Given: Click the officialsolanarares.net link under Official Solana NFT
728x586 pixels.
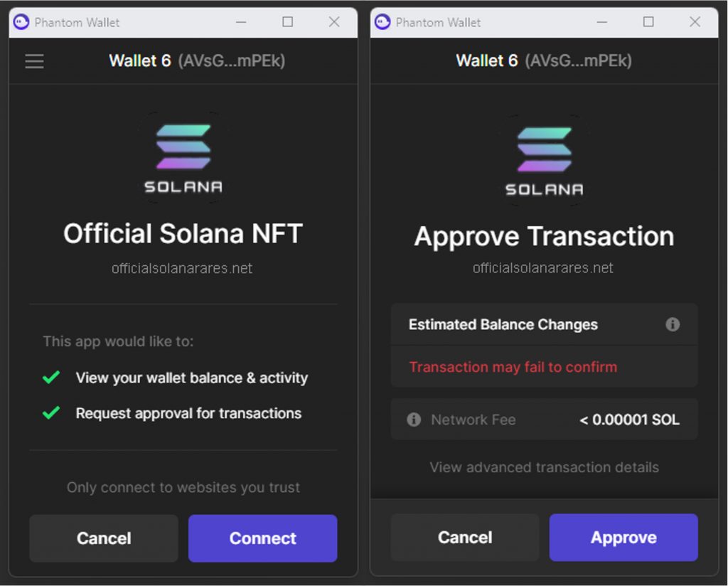Looking at the screenshot, I should [x=182, y=269].
